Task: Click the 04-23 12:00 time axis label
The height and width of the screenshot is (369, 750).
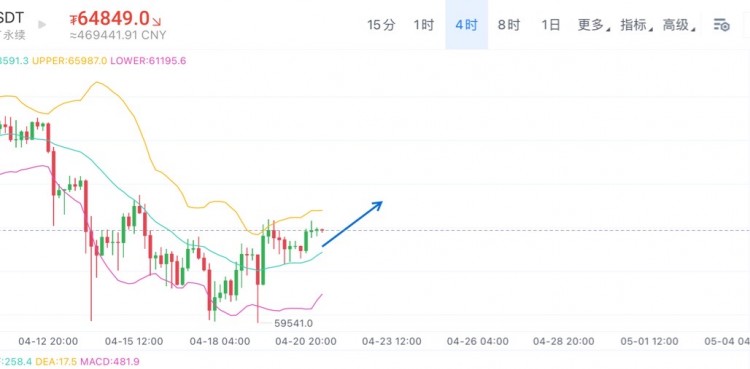Action: (x=391, y=341)
